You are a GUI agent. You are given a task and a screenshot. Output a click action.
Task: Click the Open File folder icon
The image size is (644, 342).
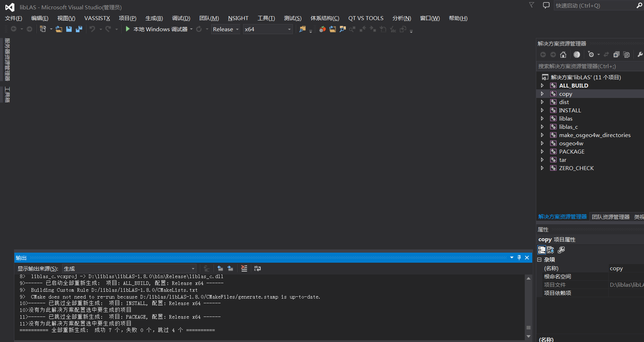click(x=59, y=29)
